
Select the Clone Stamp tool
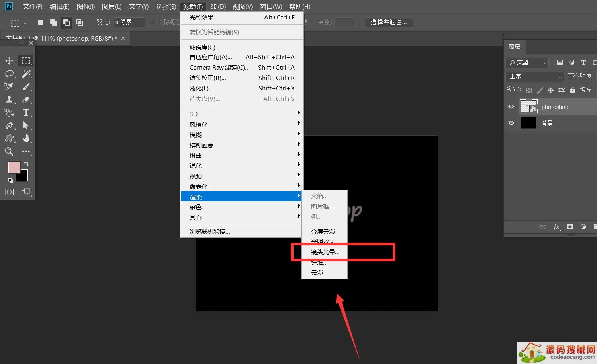(x=9, y=99)
